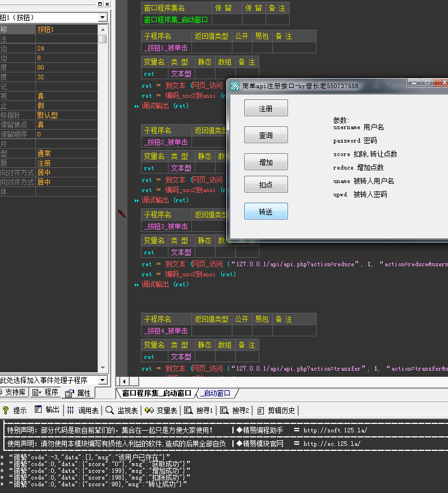Click the 注册 button in the API window
The height and width of the screenshot is (493, 448).
click(266, 108)
